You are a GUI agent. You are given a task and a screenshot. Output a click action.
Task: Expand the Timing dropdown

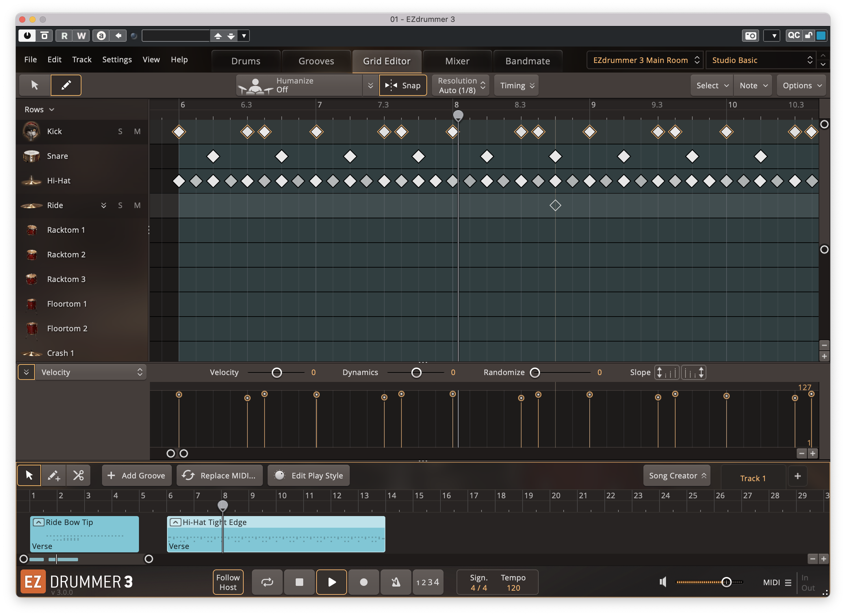tap(517, 86)
